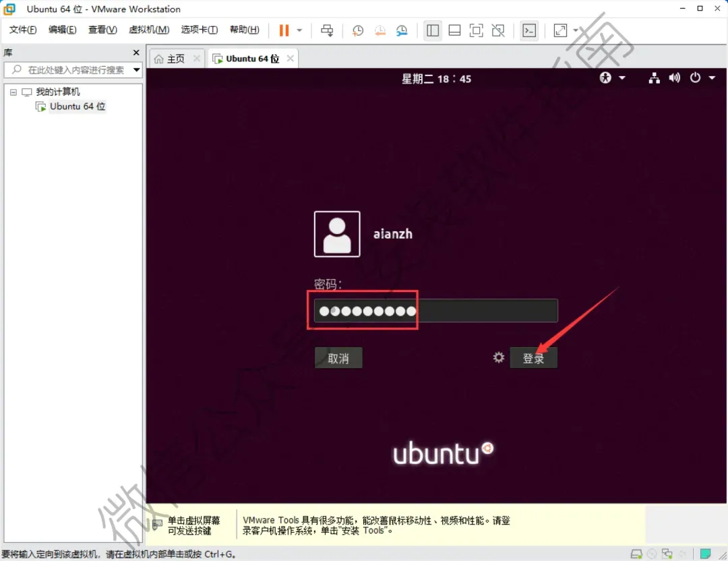The image size is (728, 561).
Task: Open the 编辑(E) menu
Action: (x=62, y=30)
